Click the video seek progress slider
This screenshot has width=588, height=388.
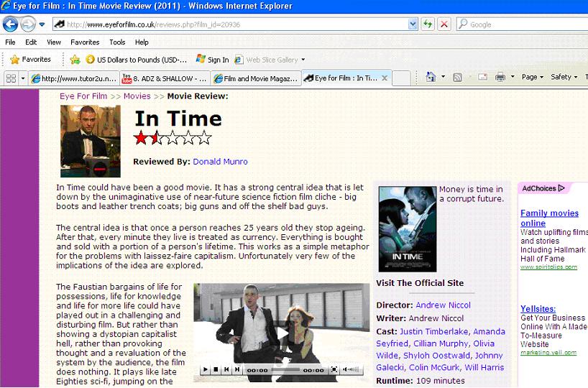(285, 370)
